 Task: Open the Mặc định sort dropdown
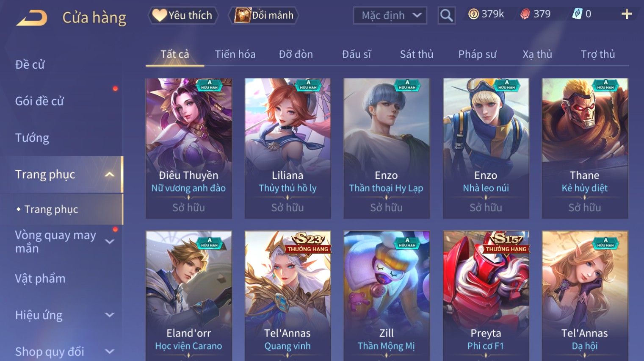pyautogui.click(x=390, y=16)
